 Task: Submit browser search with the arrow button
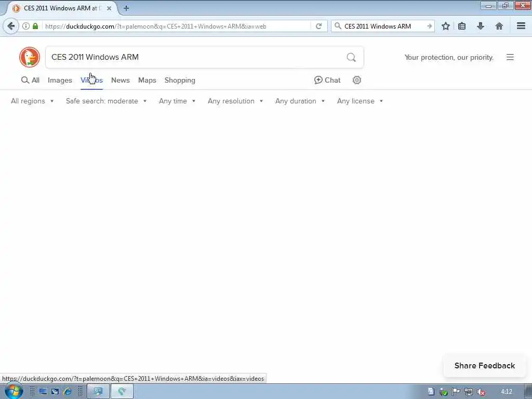coord(429,26)
